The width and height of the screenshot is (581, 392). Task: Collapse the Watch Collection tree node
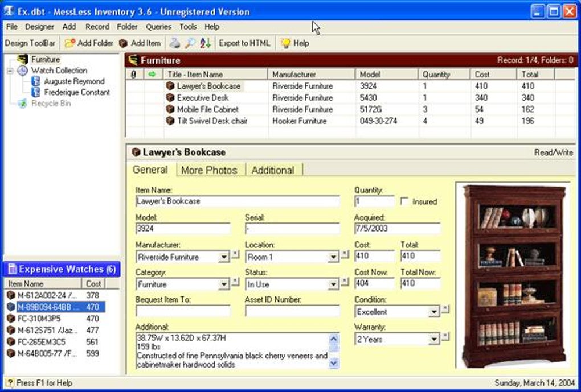pos(10,71)
